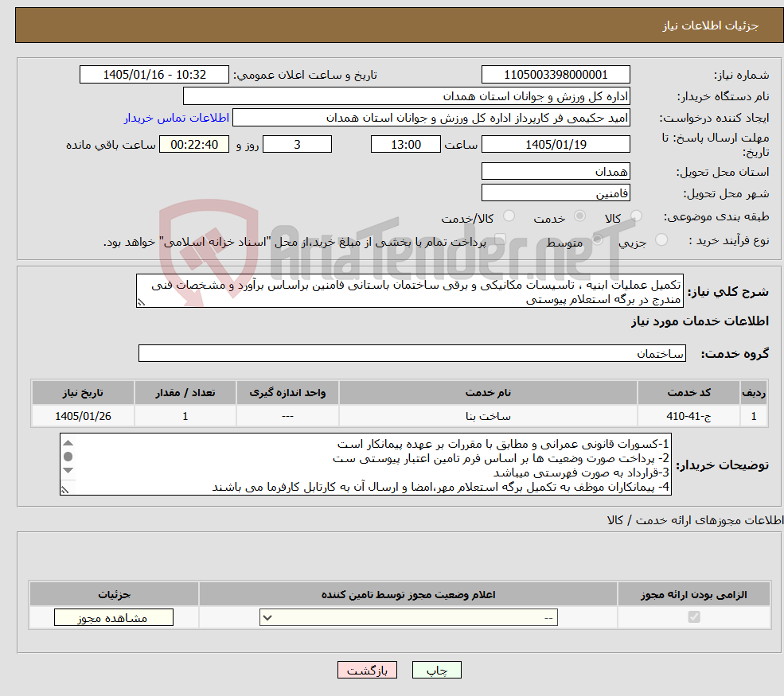The width and height of the screenshot is (784, 696).
Task: Toggle the mandatory license checkbox
Action: [694, 617]
